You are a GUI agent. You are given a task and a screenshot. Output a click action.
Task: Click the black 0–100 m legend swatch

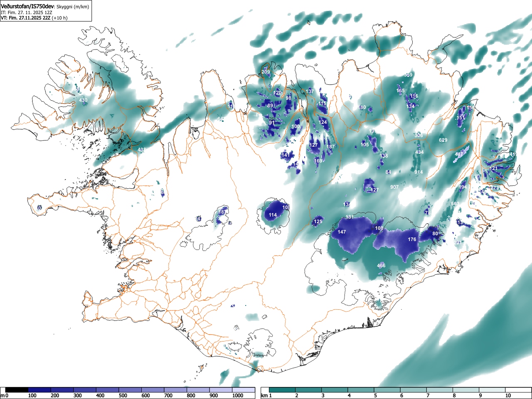point(17,390)
